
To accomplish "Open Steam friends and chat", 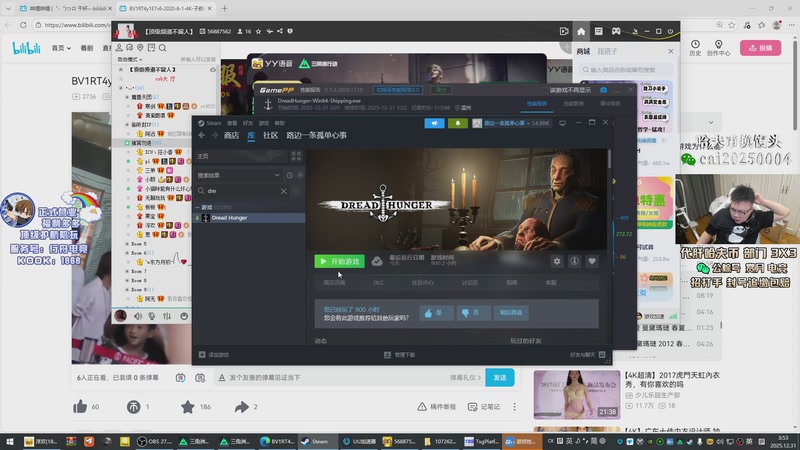I will tap(587, 355).
